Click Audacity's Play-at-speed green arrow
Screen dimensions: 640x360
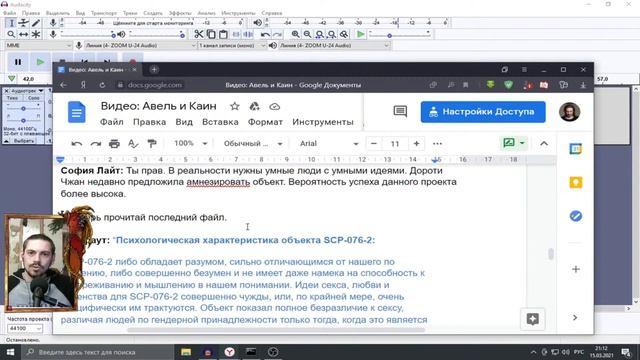pos(360,34)
